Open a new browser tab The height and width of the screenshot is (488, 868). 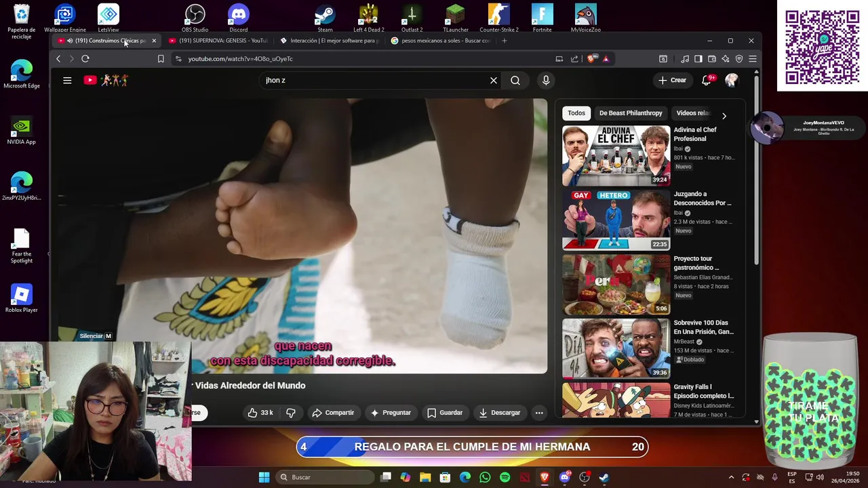click(504, 41)
